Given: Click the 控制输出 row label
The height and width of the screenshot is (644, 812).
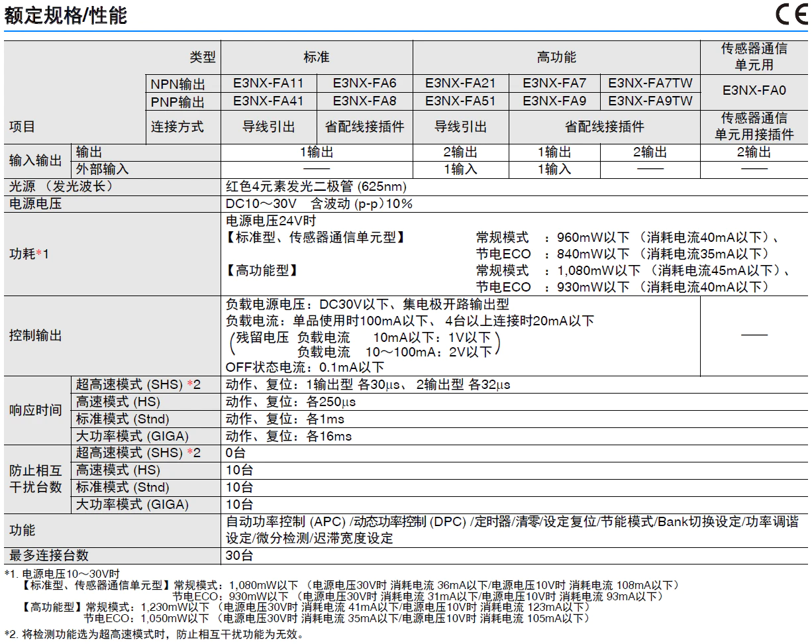Looking at the screenshot, I should tap(35, 336).
